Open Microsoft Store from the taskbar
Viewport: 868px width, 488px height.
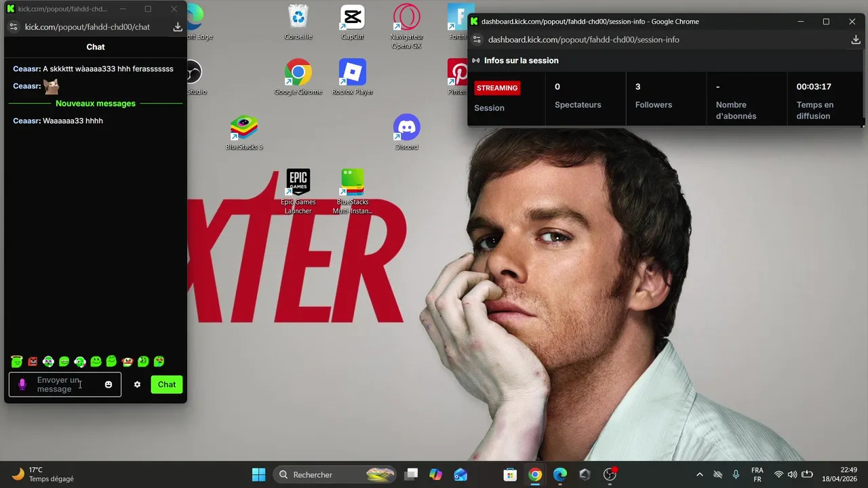(x=510, y=474)
